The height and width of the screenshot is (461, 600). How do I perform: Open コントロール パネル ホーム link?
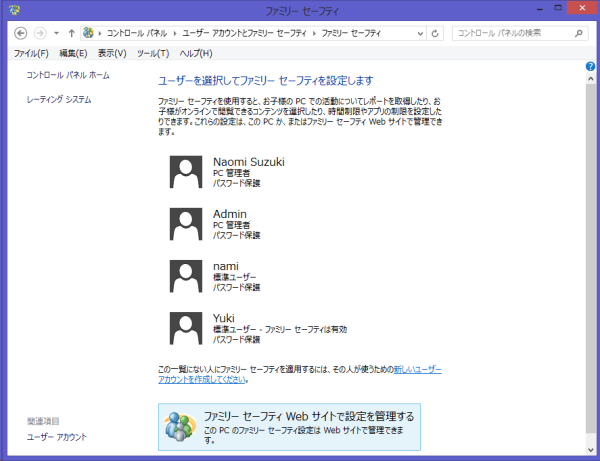point(68,75)
